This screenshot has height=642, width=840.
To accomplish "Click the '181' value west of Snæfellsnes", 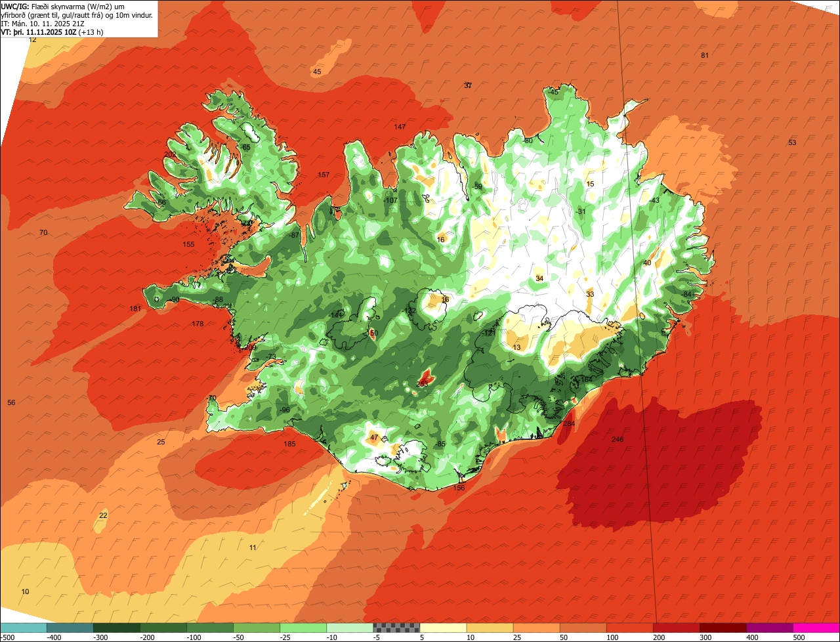I will point(136,309).
